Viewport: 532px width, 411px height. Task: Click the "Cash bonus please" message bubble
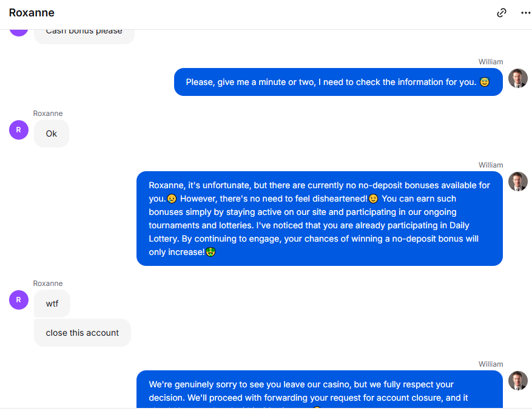(x=84, y=36)
